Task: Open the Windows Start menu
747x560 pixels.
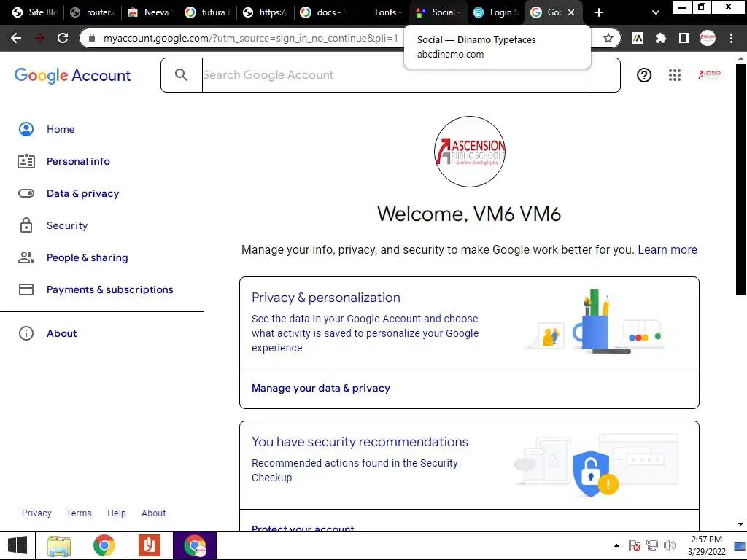Action: click(18, 545)
